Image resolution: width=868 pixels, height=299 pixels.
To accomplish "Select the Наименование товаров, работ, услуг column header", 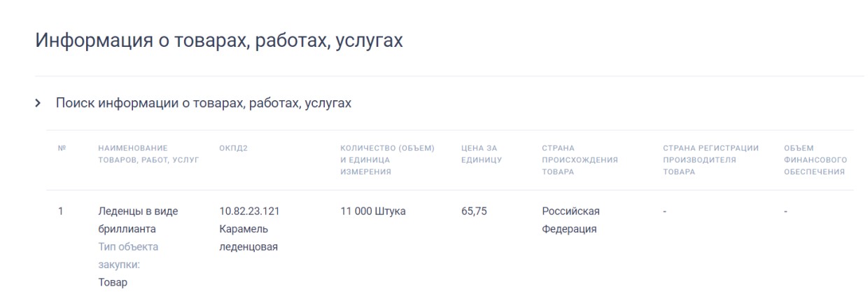I will coord(148,154).
